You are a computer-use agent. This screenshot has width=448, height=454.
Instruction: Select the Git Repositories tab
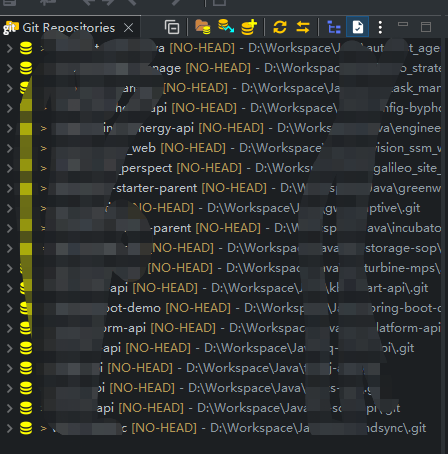click(69, 28)
